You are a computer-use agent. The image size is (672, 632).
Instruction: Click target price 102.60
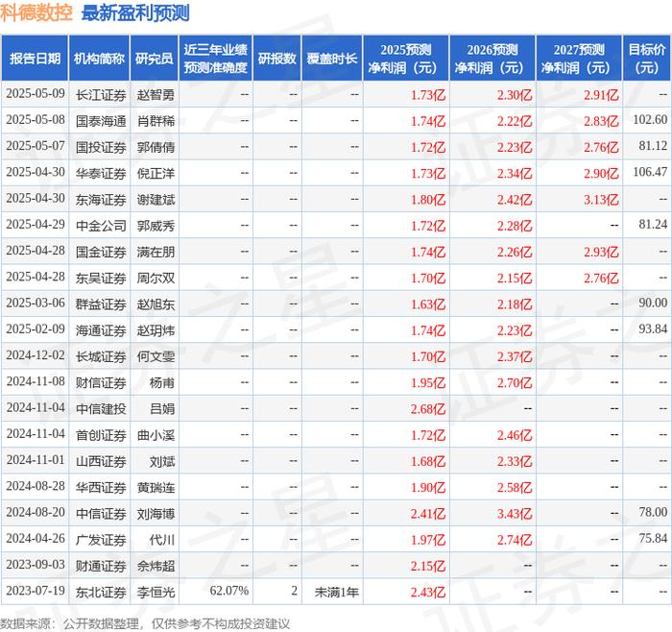[x=650, y=120]
